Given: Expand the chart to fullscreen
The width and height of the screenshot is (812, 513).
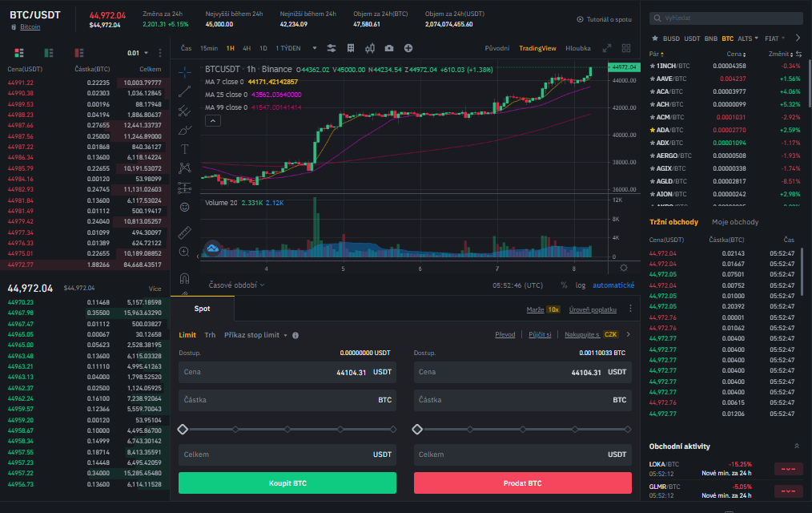Looking at the screenshot, I should click(x=607, y=48).
